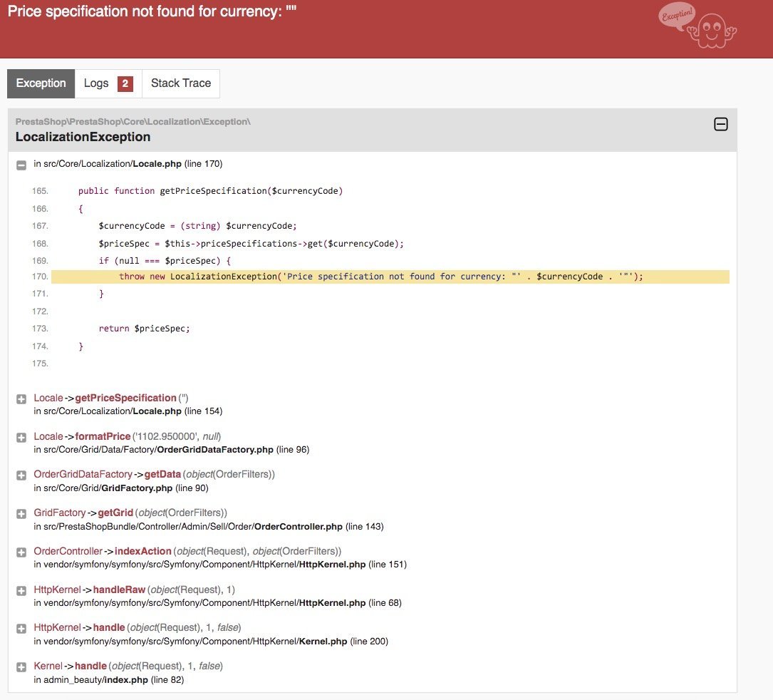Click the HttpKernel.php line 68 path
Viewport: 773px width, 700px height.
(218, 603)
